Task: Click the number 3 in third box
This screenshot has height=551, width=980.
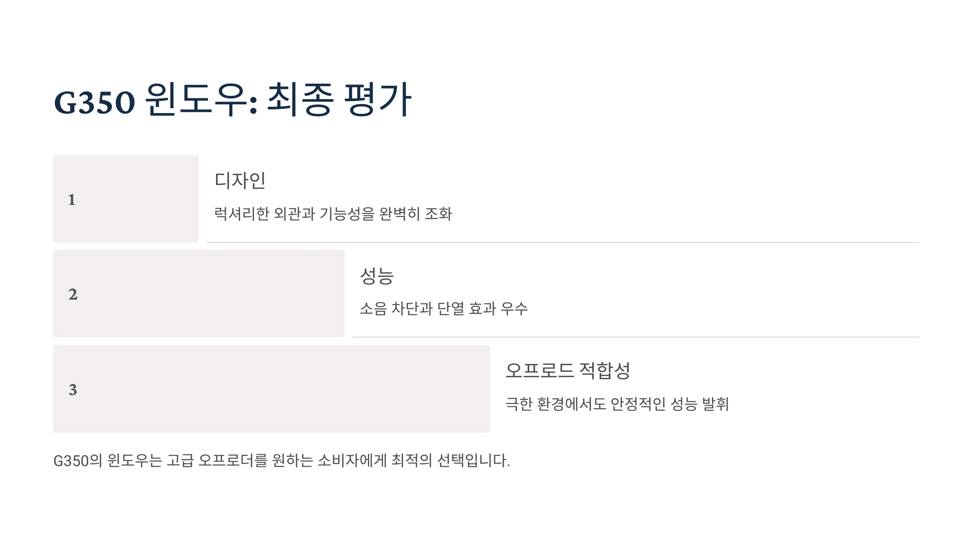Action: point(73,390)
